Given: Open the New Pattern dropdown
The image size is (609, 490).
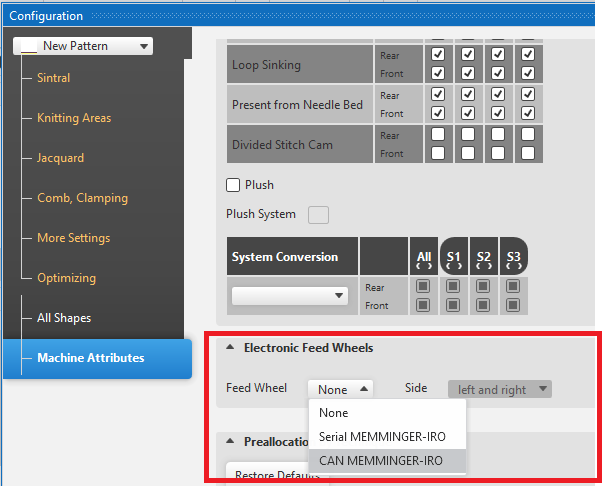Looking at the screenshot, I should 145,46.
